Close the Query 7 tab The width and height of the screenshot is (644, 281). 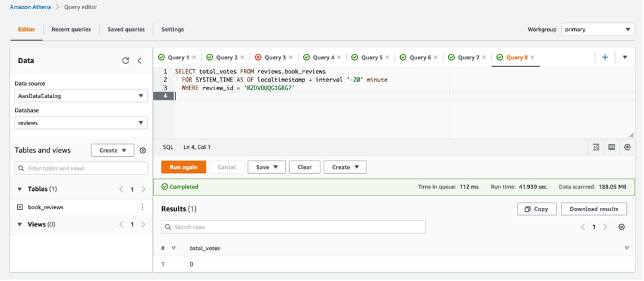point(484,57)
